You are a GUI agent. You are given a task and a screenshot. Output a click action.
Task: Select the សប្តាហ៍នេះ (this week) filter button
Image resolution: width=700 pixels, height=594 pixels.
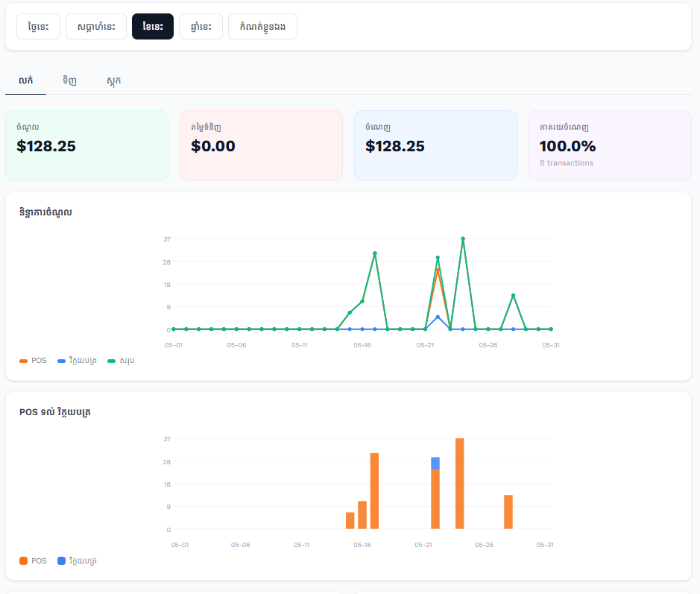96,27
